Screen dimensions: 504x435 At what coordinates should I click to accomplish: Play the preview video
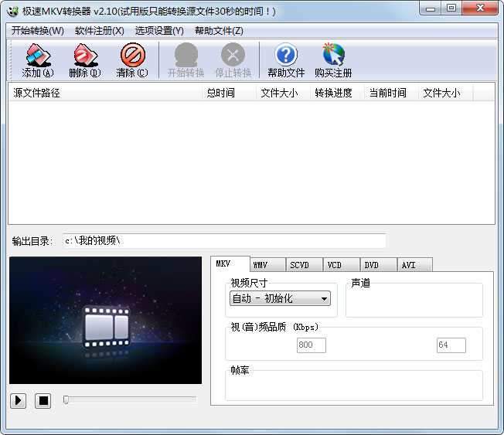click(x=18, y=400)
